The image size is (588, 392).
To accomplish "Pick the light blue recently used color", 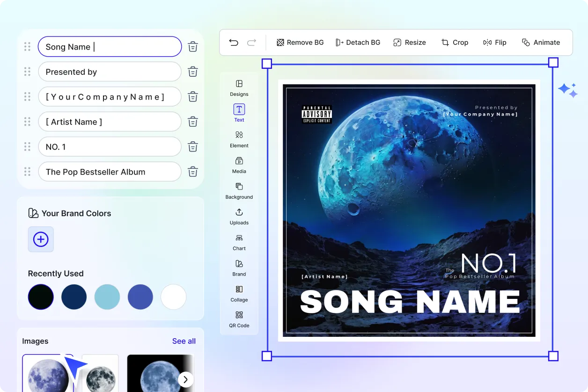I will click(x=107, y=297).
